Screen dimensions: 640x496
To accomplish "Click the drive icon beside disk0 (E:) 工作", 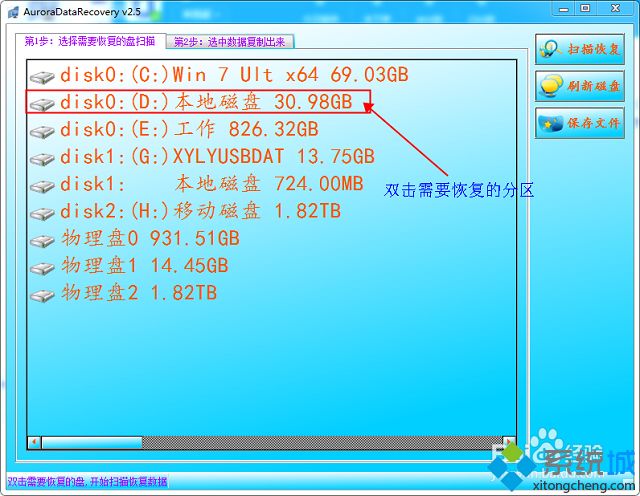I will coord(42,131).
